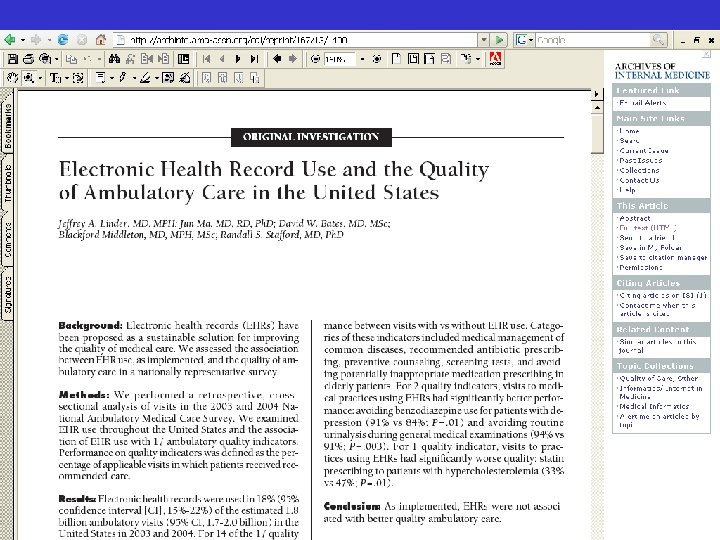This screenshot has width=720, height=540.
Task: Open the address bar URL dropdown
Action: point(484,40)
